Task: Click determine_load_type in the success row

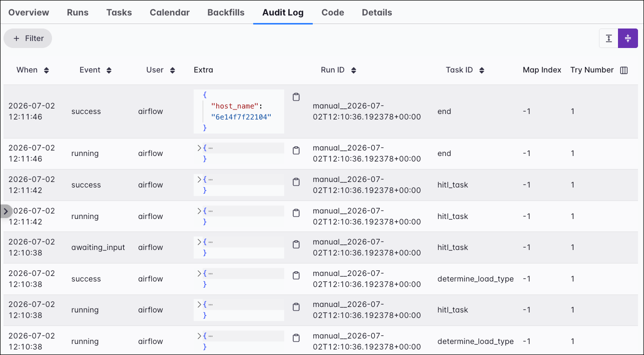Action: pos(475,279)
